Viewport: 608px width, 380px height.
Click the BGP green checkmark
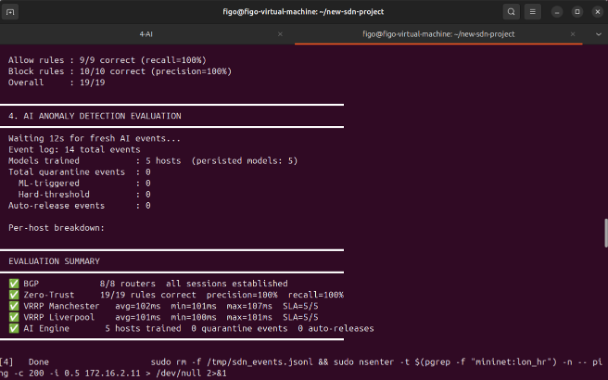pyautogui.click(x=14, y=284)
